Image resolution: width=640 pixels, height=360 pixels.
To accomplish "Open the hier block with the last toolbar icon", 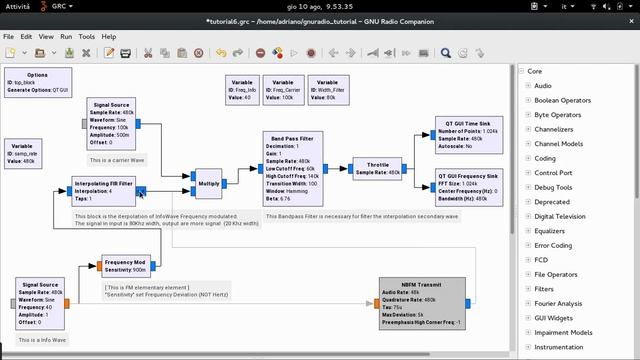I will click(x=480, y=53).
